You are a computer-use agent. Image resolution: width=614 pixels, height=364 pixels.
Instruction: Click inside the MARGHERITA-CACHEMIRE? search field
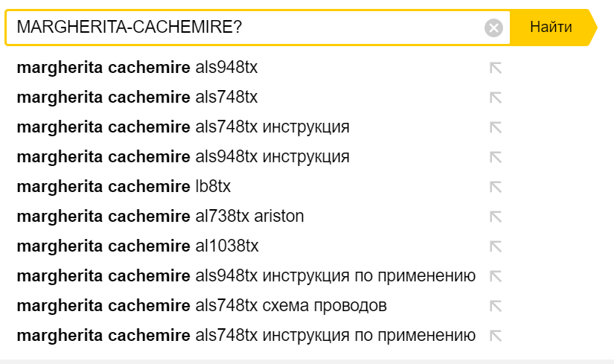245,28
